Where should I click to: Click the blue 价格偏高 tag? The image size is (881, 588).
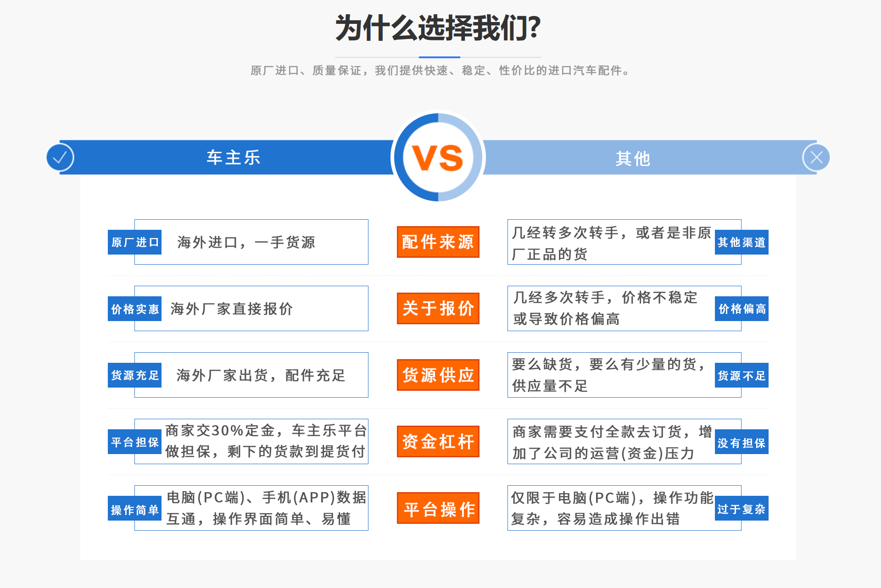pyautogui.click(x=742, y=309)
